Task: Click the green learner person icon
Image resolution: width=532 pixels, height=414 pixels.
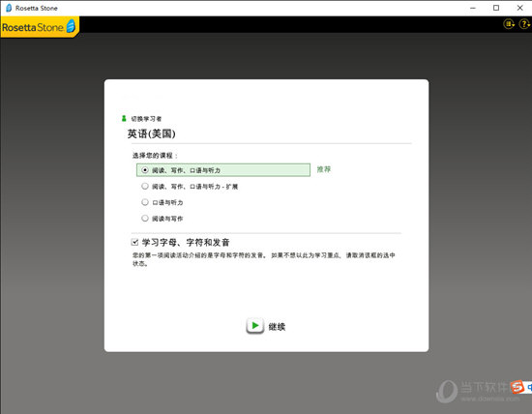Action: (124, 118)
